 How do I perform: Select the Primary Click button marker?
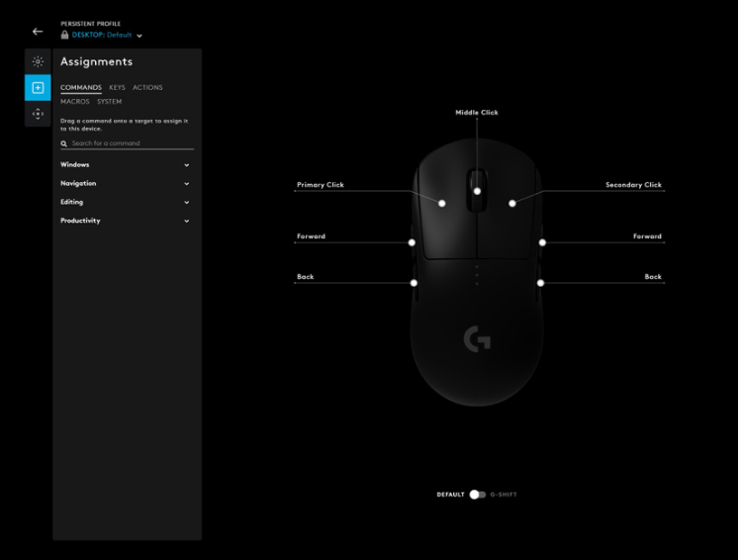[442, 204]
